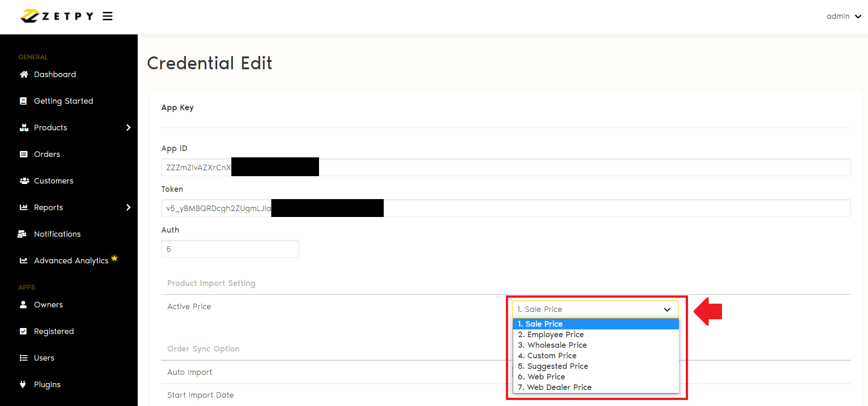Click the Plugins plug icon
Viewport: 868px width, 406px height.
[23, 384]
